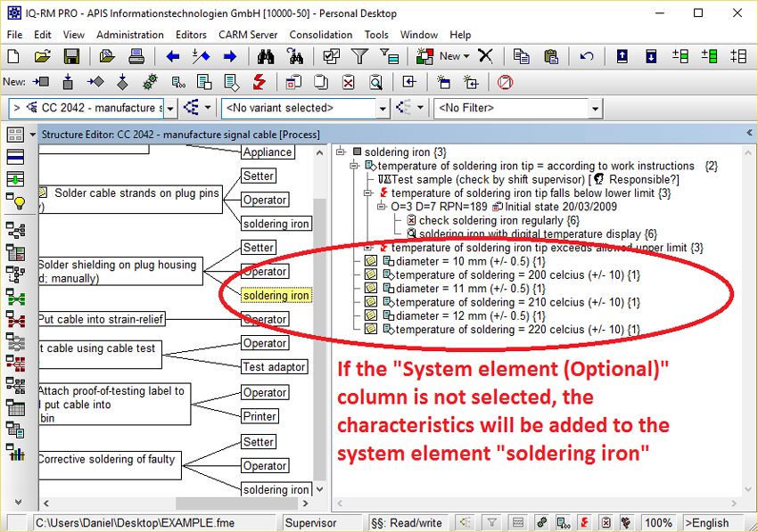Expand the 'exceeds allowed upper limit' failure node

pos(368,248)
